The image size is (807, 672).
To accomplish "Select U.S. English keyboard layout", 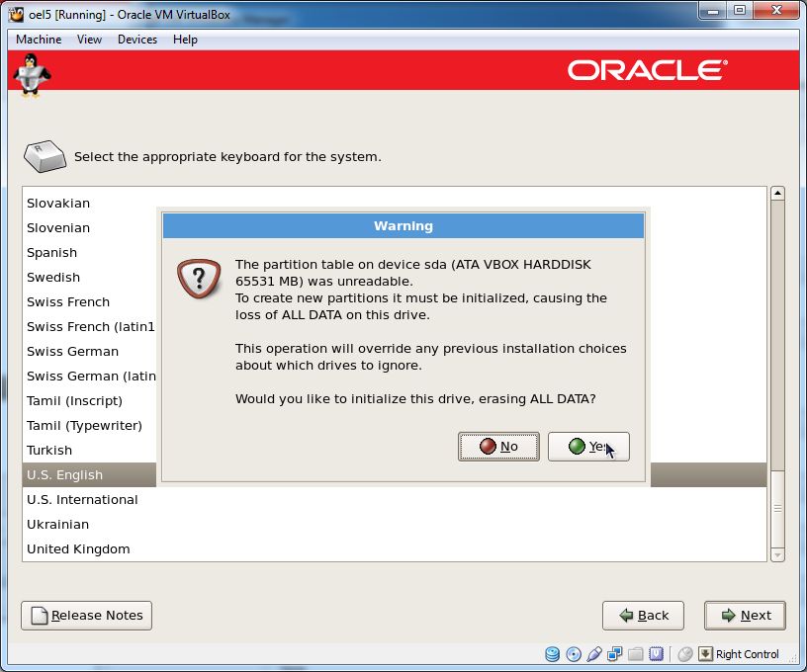I will 90,474.
